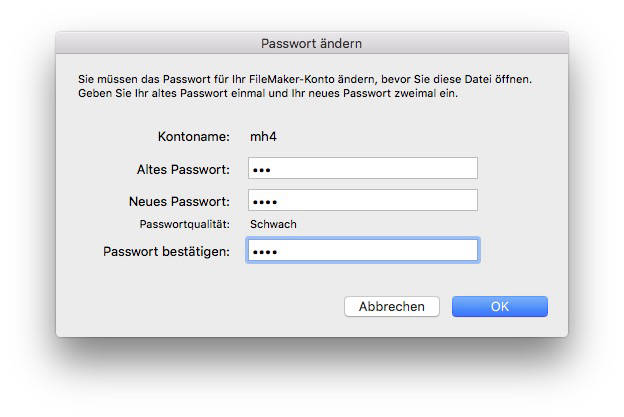This screenshot has height=417, width=624.
Task: Click the three masked dots in Altes Passwort
Action: click(261, 169)
